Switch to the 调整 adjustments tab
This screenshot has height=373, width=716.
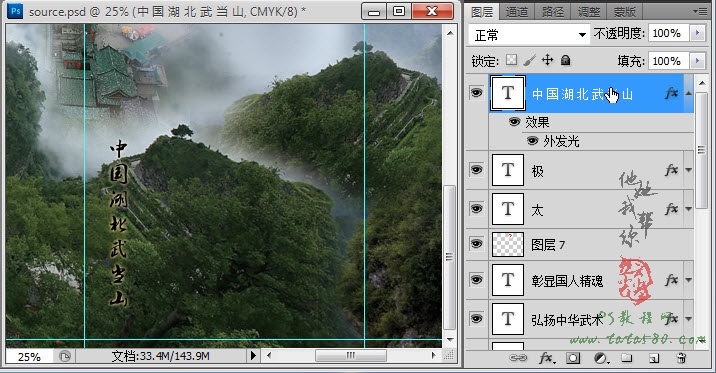589,11
